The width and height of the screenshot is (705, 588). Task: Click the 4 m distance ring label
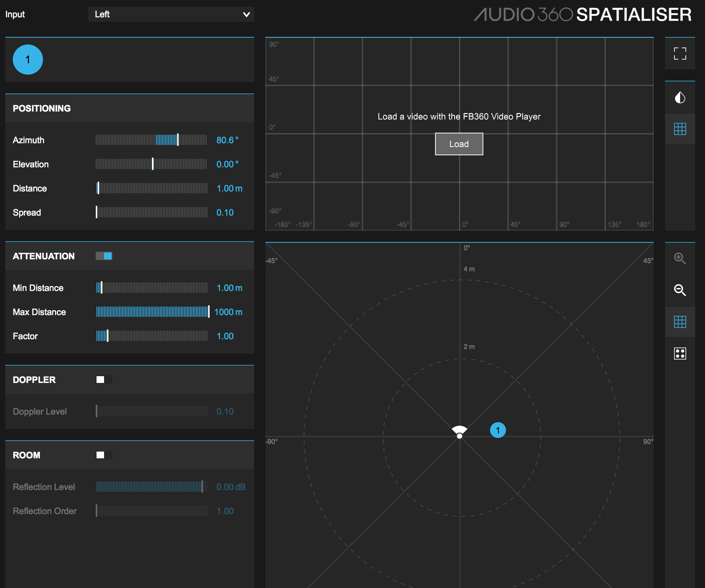[x=469, y=269]
